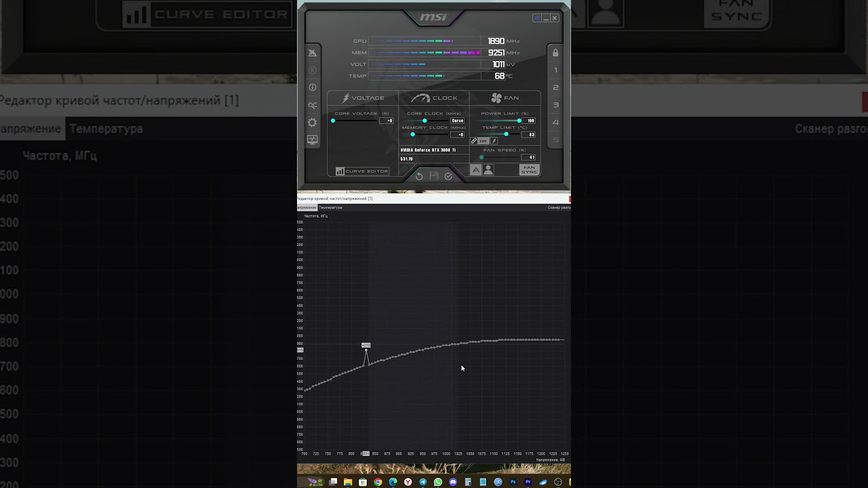
Task: Click the Core Voltage value field
Action: (386, 121)
